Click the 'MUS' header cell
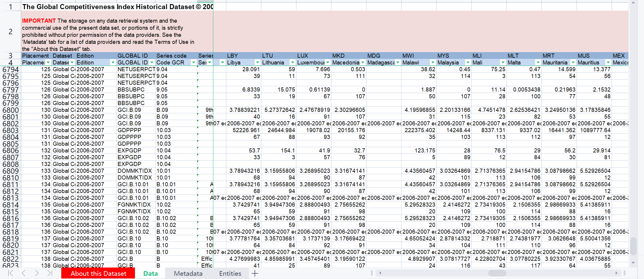 point(594,56)
